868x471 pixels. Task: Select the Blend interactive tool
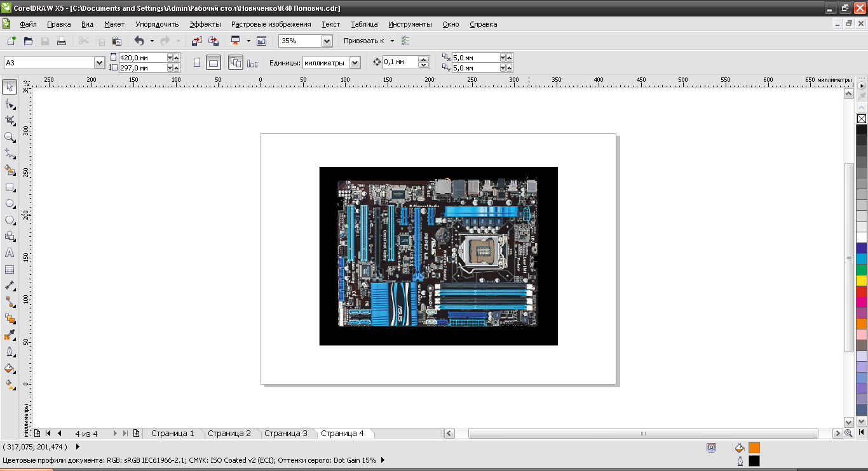(x=10, y=318)
